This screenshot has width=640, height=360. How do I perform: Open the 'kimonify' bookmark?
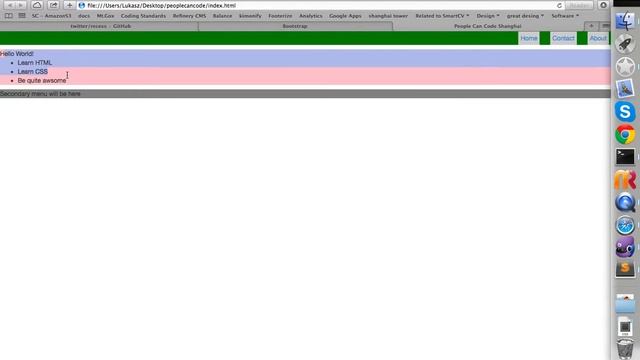[250, 16]
